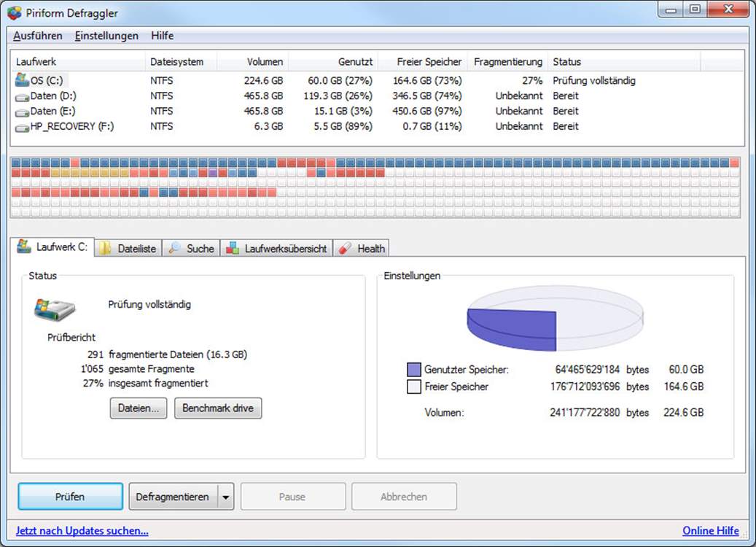Click the '224.6 GB' volume cell in drive list
This screenshot has width=756, height=547.
[263, 80]
